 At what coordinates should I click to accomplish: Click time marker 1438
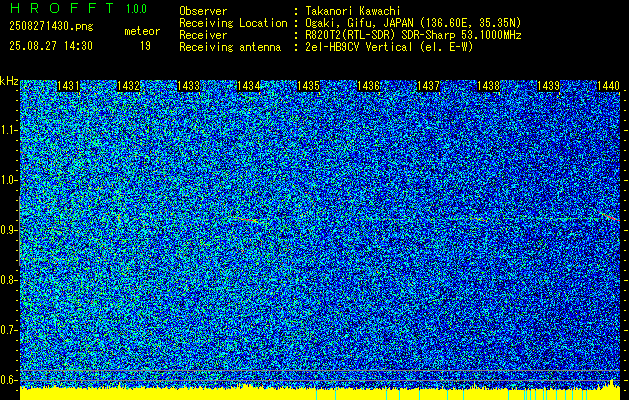488,86
